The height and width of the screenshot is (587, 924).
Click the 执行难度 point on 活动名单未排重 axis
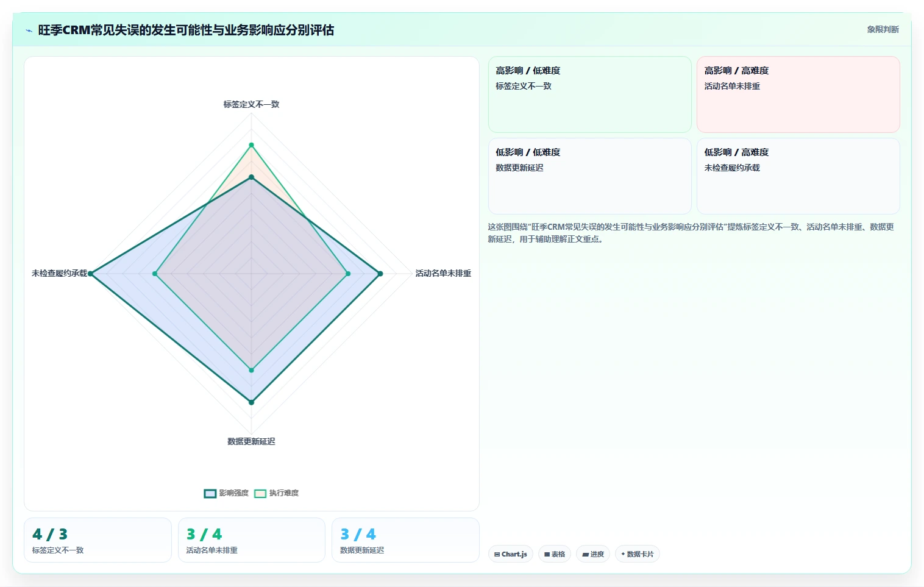[x=348, y=274]
